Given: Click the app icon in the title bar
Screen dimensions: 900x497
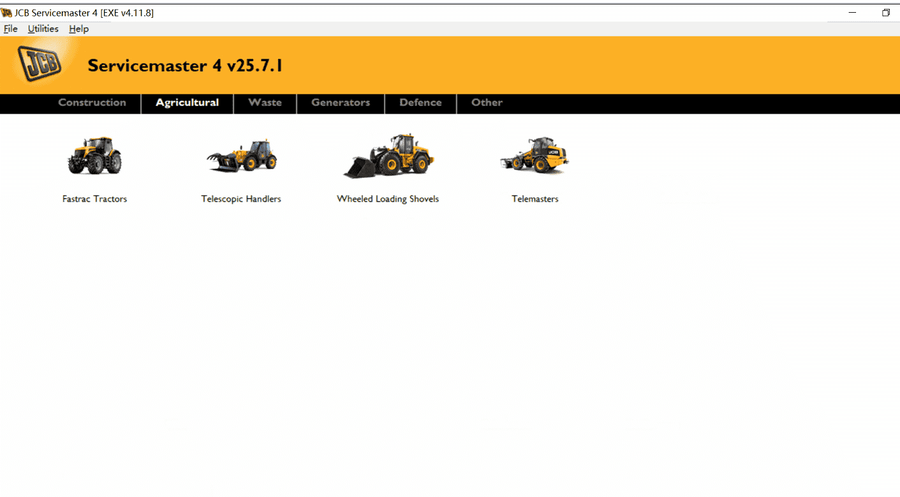Looking at the screenshot, I should click(7, 13).
